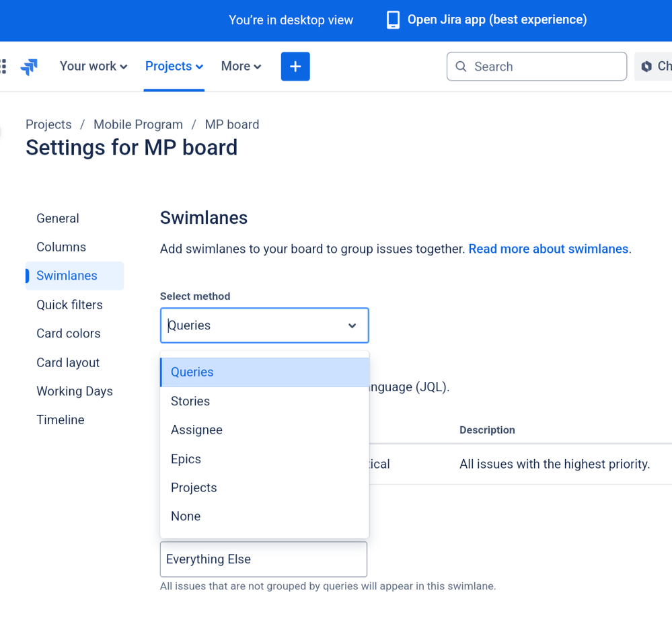Click the 'Settings for MP board' heading
Screen dimensions: 672x640
[132, 148]
